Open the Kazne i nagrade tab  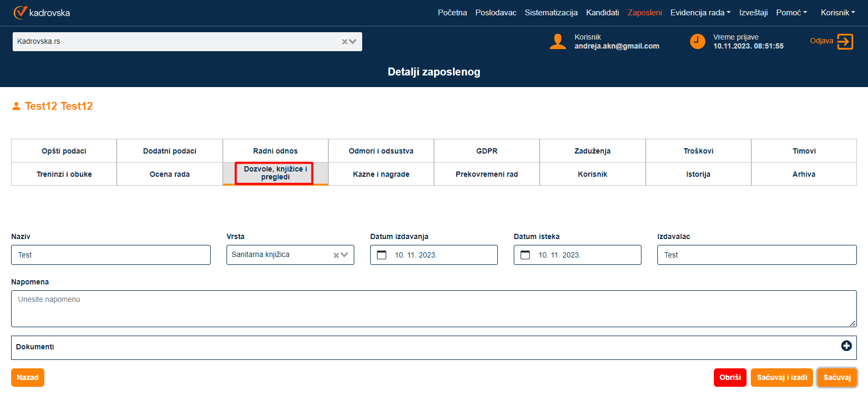381,174
